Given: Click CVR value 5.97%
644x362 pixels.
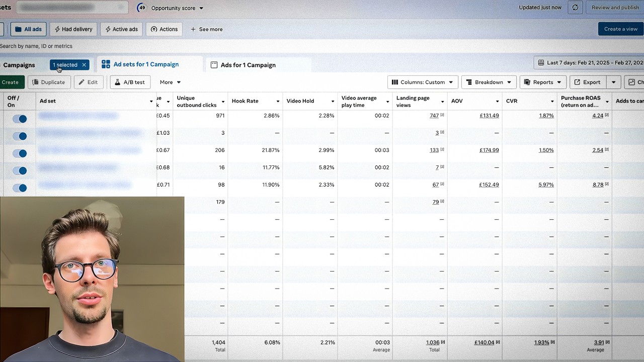Looking at the screenshot, I should tap(546, 185).
